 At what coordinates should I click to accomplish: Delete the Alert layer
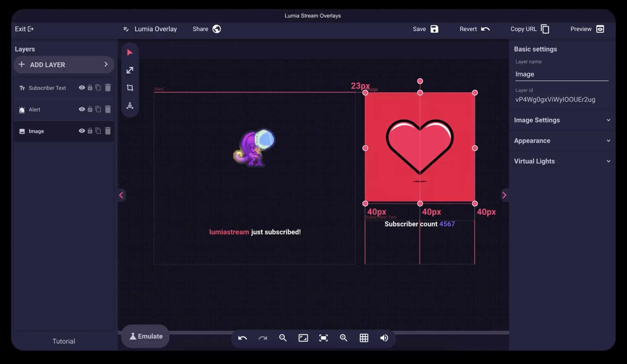108,109
